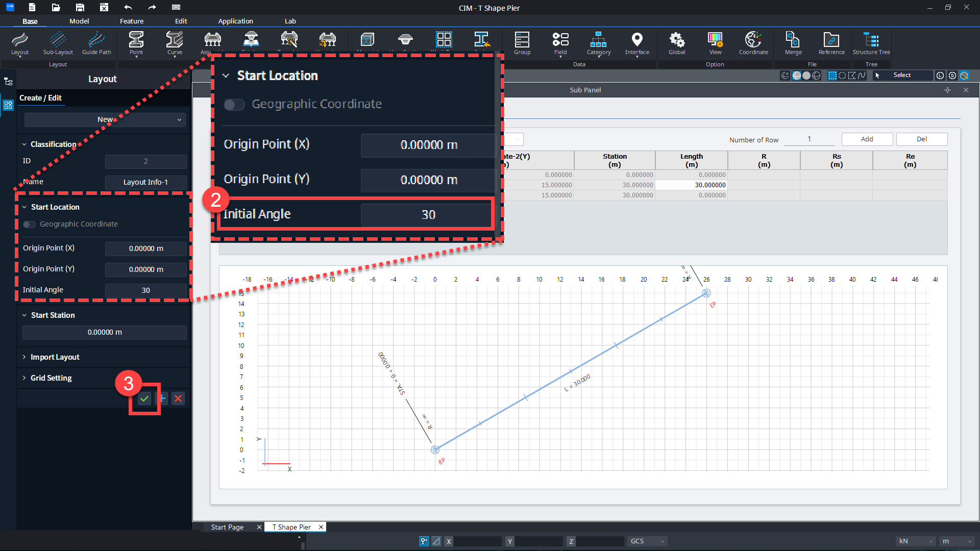Switch to the Model ribbon tab
Screen dimensions: 980x551
tap(79, 21)
